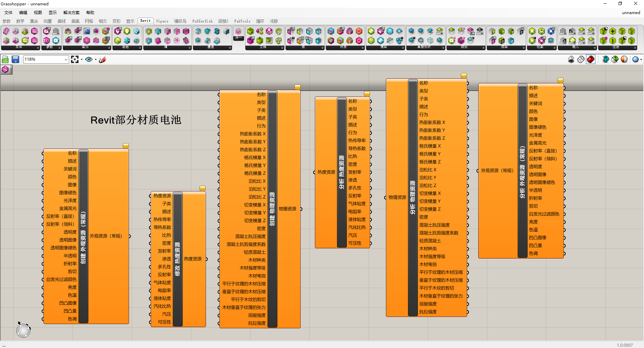
Task: Open the 帮助 menu
Action: pyautogui.click(x=90, y=13)
